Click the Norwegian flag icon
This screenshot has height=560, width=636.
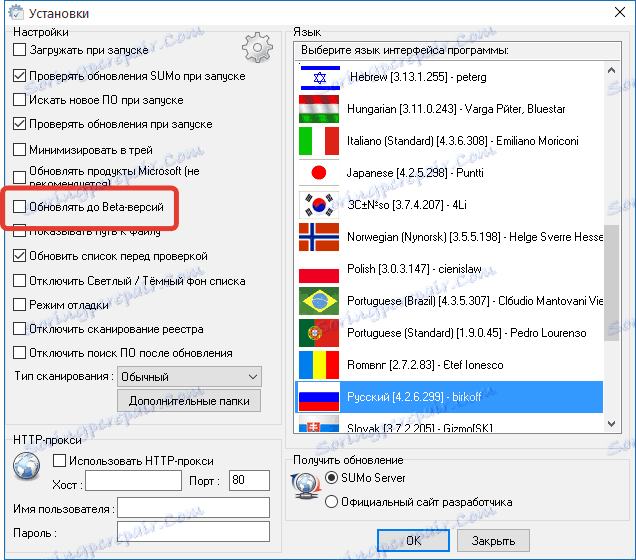click(x=319, y=237)
